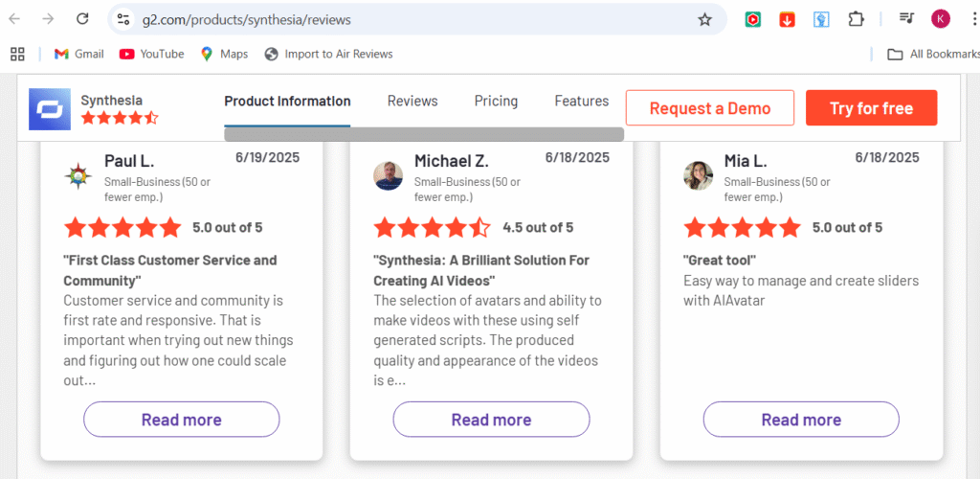Click the Synthesia logo icon
Viewport: 980px width, 479px height.
point(50,109)
